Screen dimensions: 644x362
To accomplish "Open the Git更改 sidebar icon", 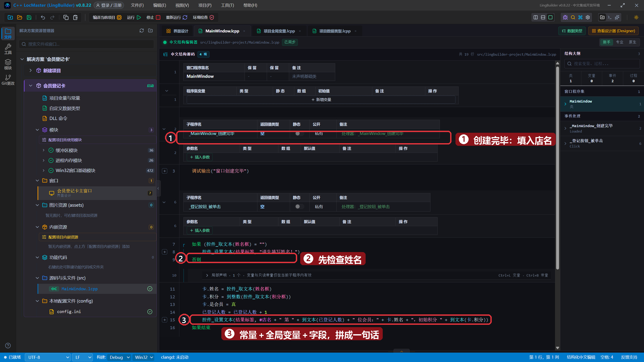I will pyautogui.click(x=8, y=80).
